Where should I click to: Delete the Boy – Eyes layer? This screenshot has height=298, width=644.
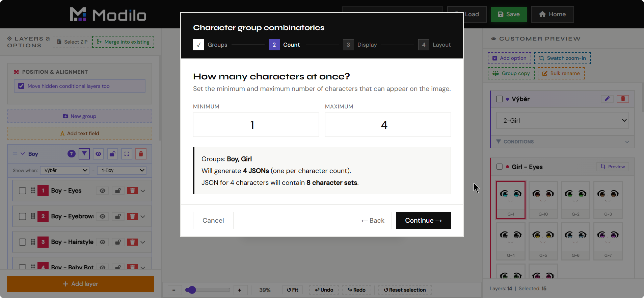(x=132, y=191)
